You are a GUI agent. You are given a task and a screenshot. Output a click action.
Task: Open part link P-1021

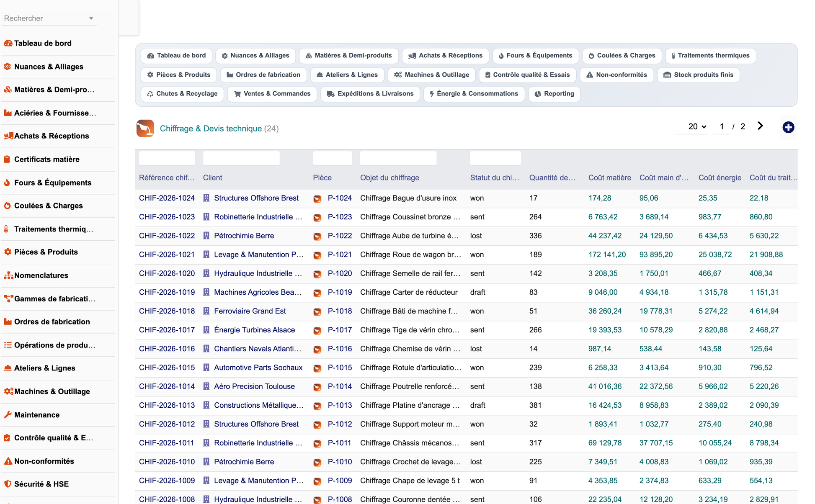pos(340,255)
